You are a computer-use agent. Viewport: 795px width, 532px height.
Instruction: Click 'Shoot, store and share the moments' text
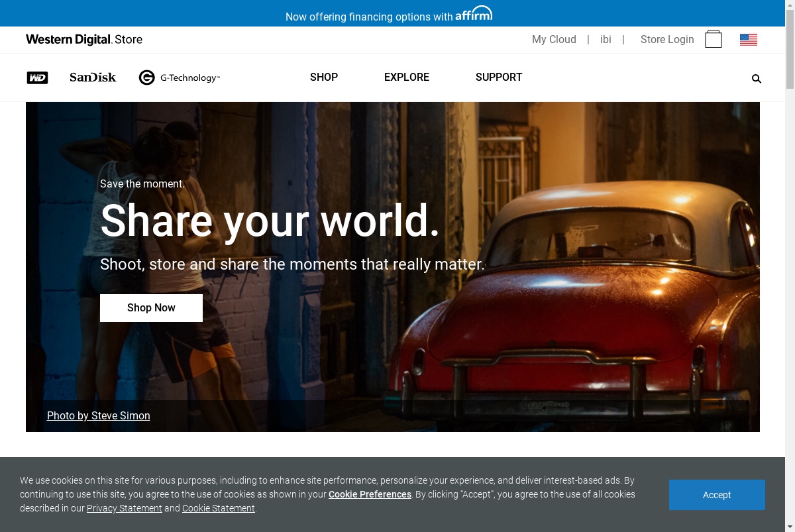[293, 264]
